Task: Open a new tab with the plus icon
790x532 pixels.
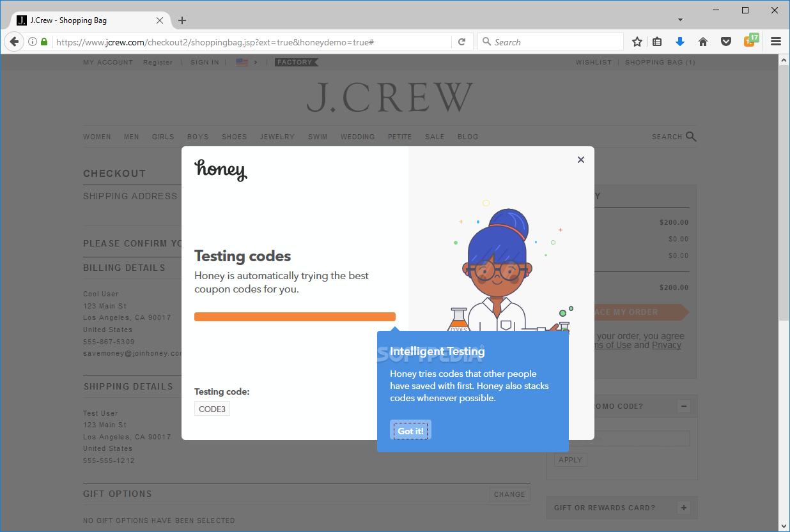Action: [x=182, y=20]
